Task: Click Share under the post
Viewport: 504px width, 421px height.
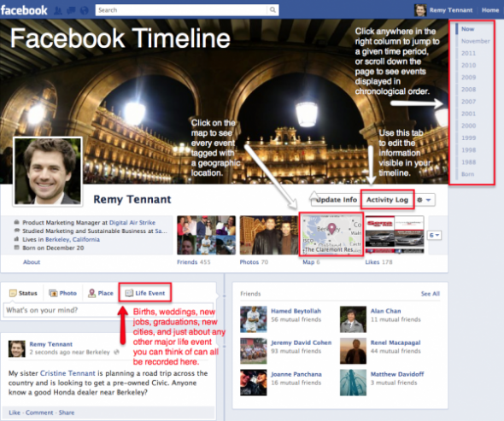Action: [x=67, y=412]
